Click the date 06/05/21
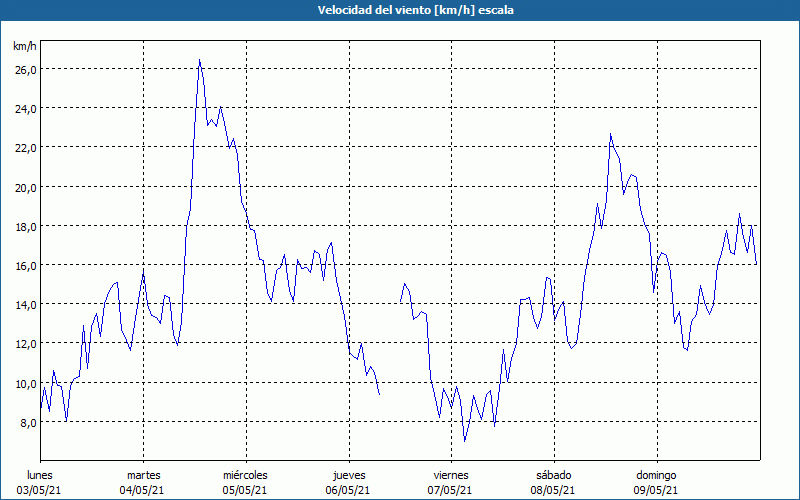This screenshot has height=500, width=800. (347, 490)
